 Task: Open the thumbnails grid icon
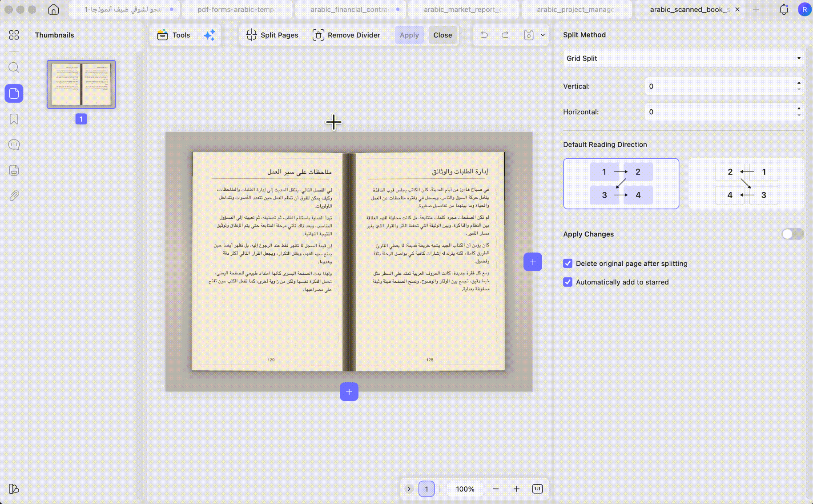(x=14, y=35)
